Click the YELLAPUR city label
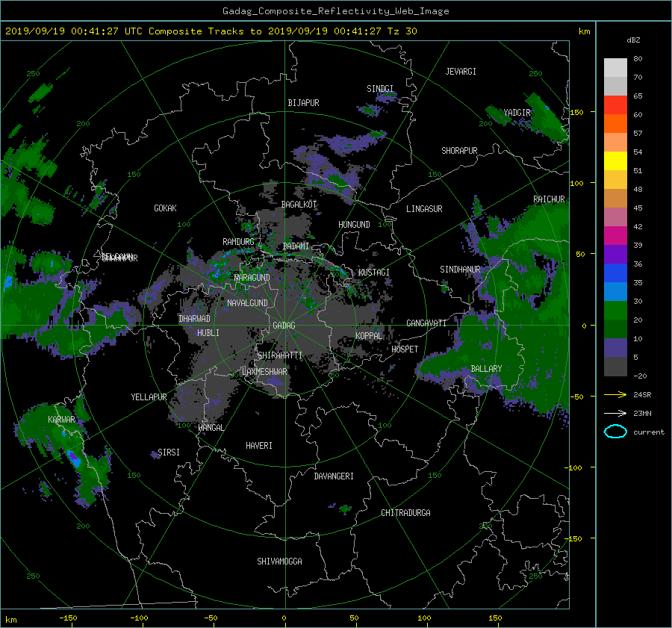672x628 pixels. click(x=149, y=397)
